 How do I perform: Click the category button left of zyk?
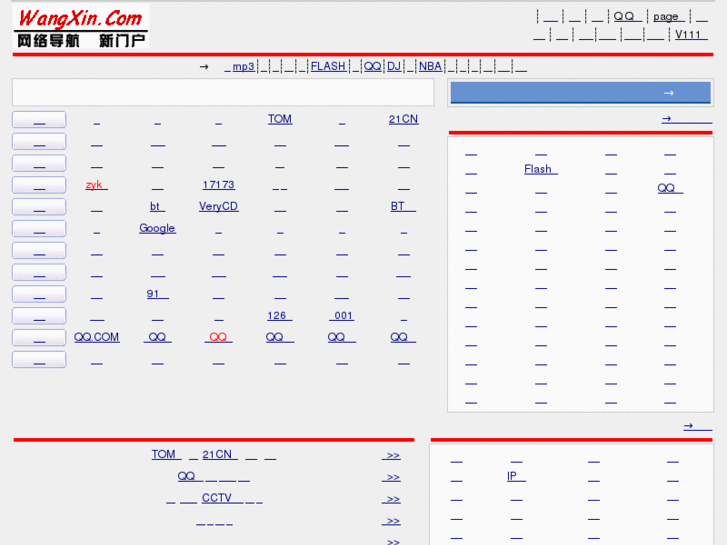pyautogui.click(x=39, y=185)
